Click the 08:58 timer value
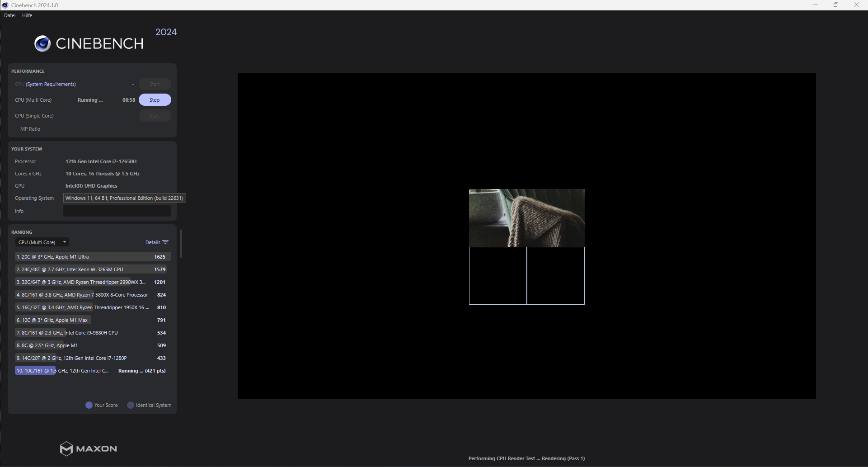This screenshot has height=467, width=868. [129, 100]
